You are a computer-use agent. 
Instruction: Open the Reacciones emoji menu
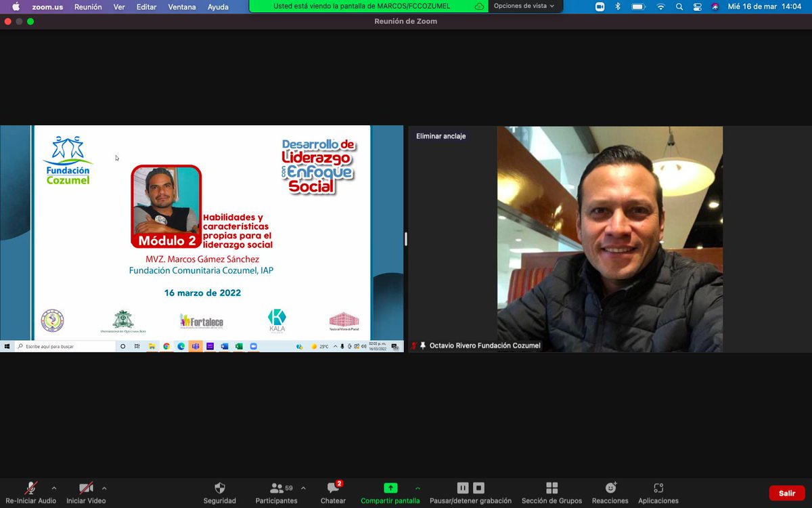point(610,492)
